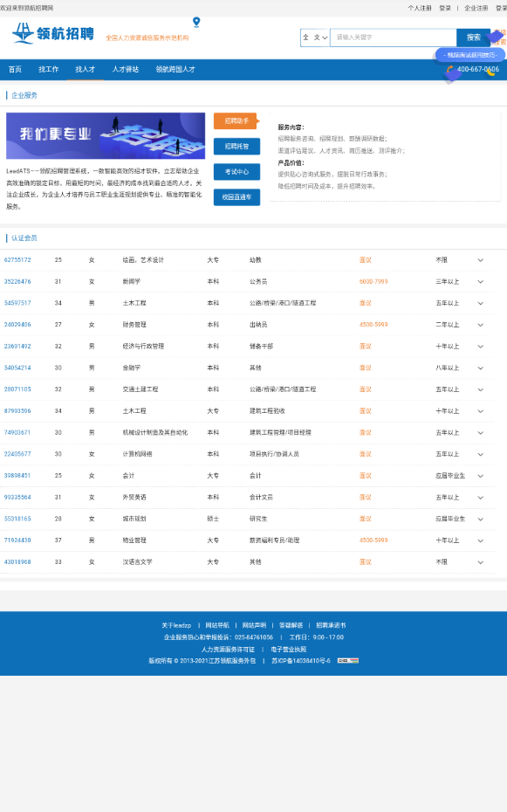Open the 全文 search scope dropdown
Viewport: 507px width, 812px height.
click(315, 38)
